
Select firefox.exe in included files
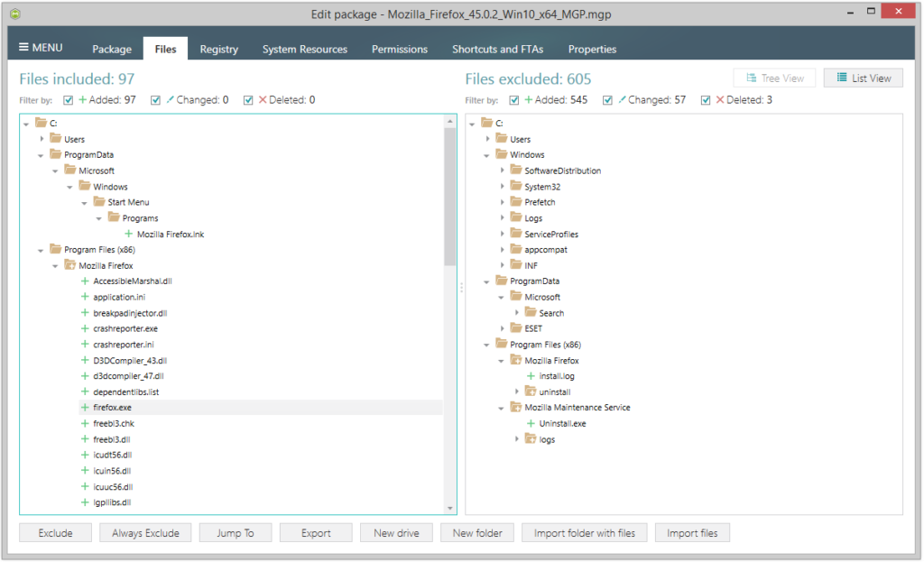point(112,408)
